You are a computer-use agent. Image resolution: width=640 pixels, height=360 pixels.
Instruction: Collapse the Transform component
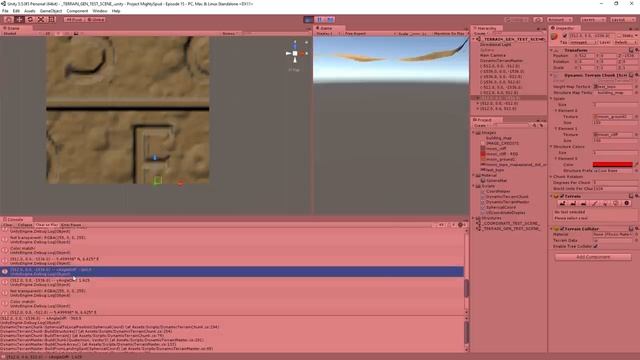pos(552,50)
